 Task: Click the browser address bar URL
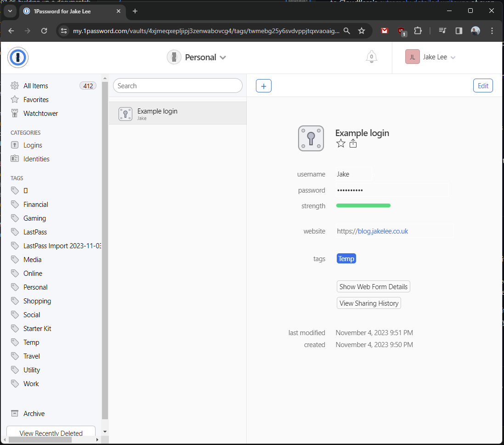[x=206, y=31]
